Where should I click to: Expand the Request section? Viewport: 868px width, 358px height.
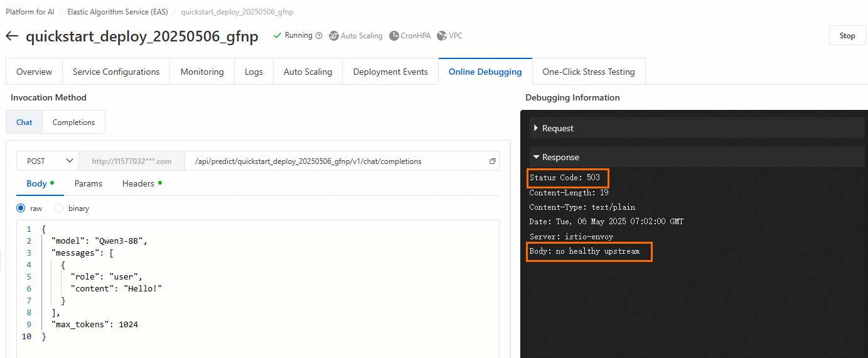tap(697, 128)
